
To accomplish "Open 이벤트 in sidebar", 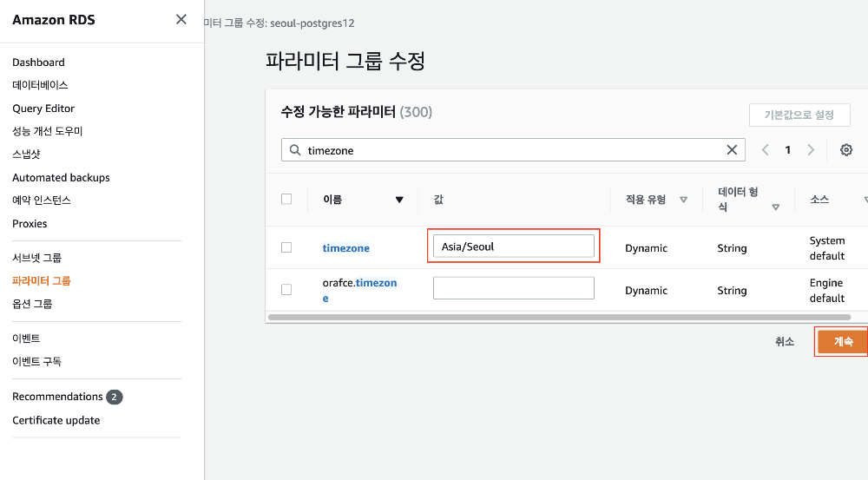I will 26,338.
